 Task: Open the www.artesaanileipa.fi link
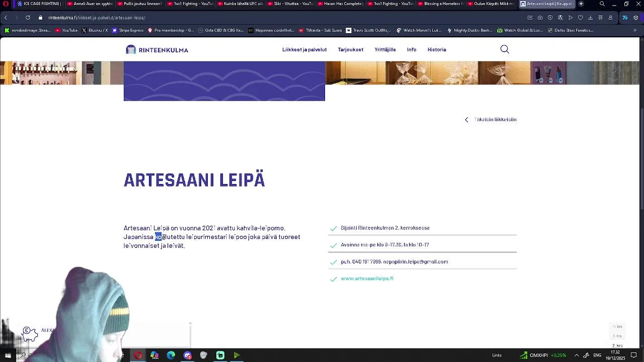tap(367, 279)
